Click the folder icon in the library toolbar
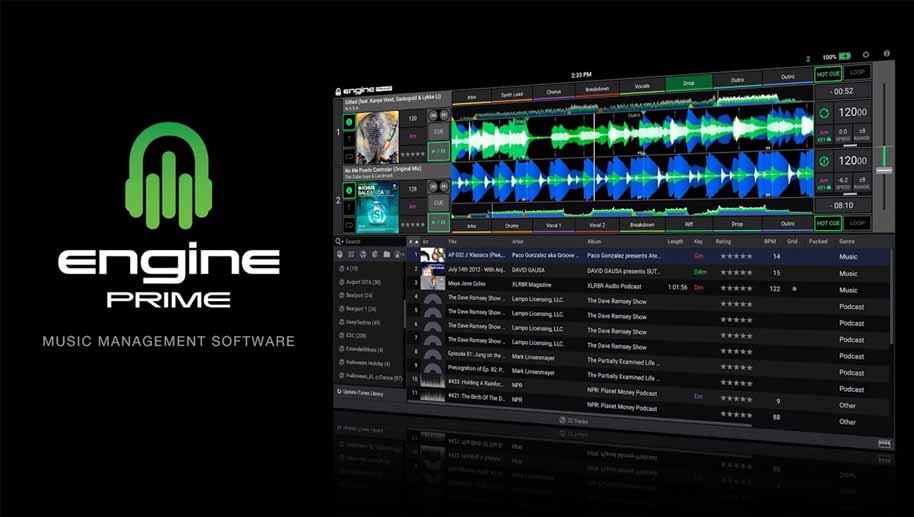Viewport: 914px width, 517px height. [386, 255]
